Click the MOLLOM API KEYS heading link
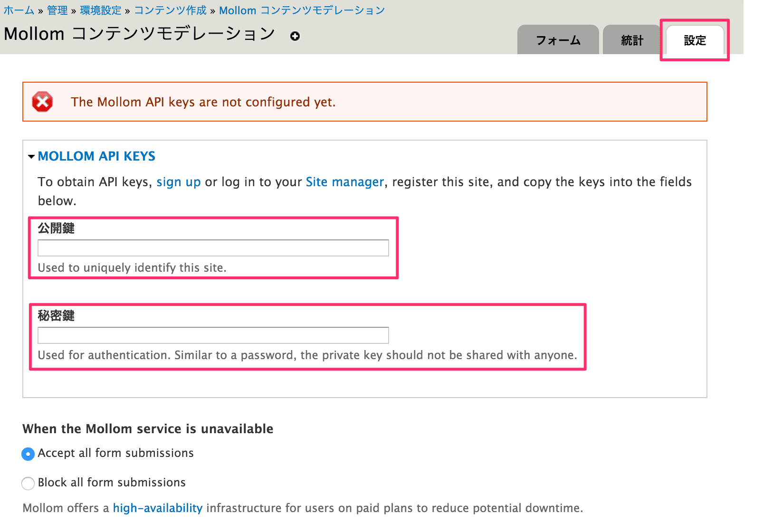The image size is (763, 532). (96, 156)
